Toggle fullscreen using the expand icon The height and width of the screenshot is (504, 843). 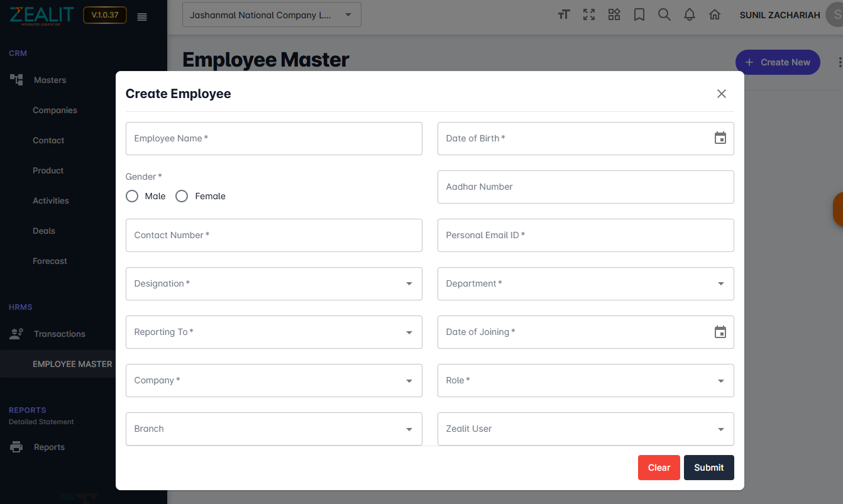coord(589,14)
